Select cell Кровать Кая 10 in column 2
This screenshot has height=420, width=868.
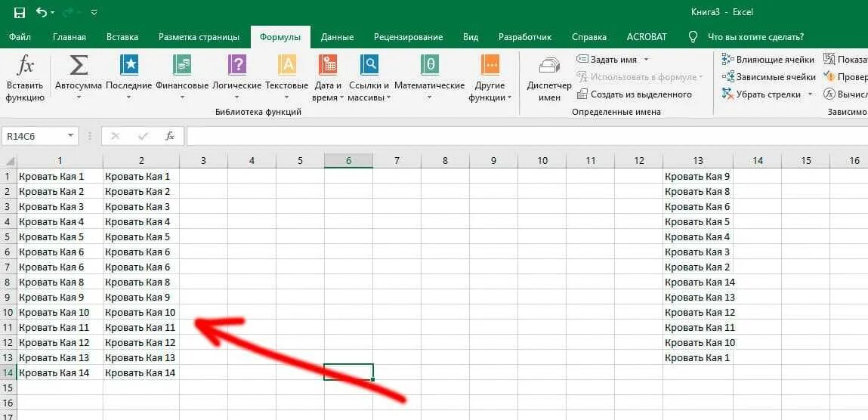141,312
